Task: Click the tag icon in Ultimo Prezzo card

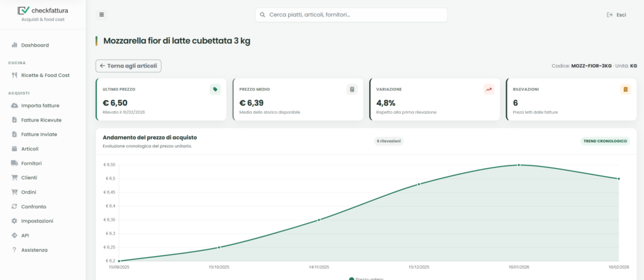Action: pyautogui.click(x=215, y=89)
